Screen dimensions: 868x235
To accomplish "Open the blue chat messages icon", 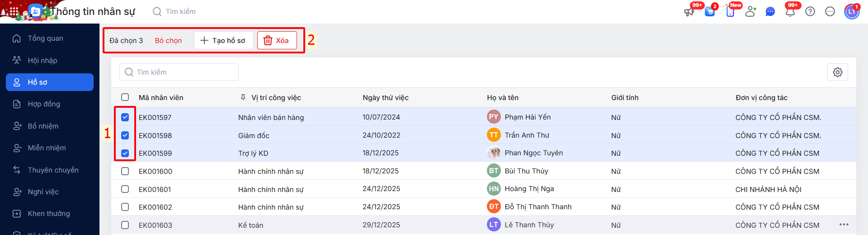I will [x=770, y=12].
